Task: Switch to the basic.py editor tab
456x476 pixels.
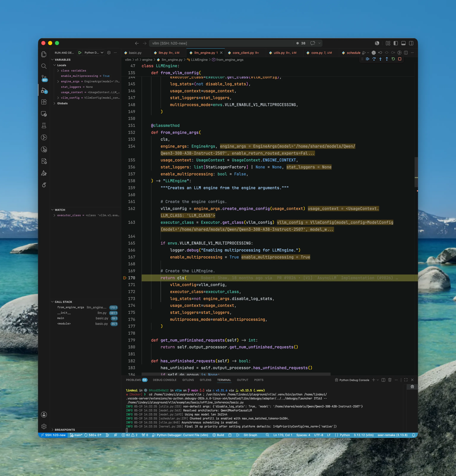Action: click(x=135, y=53)
